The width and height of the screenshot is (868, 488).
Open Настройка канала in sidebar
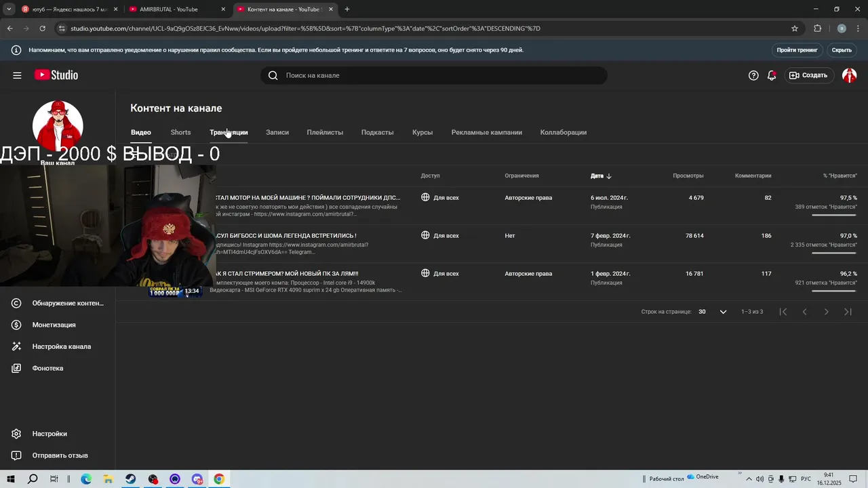point(58,346)
